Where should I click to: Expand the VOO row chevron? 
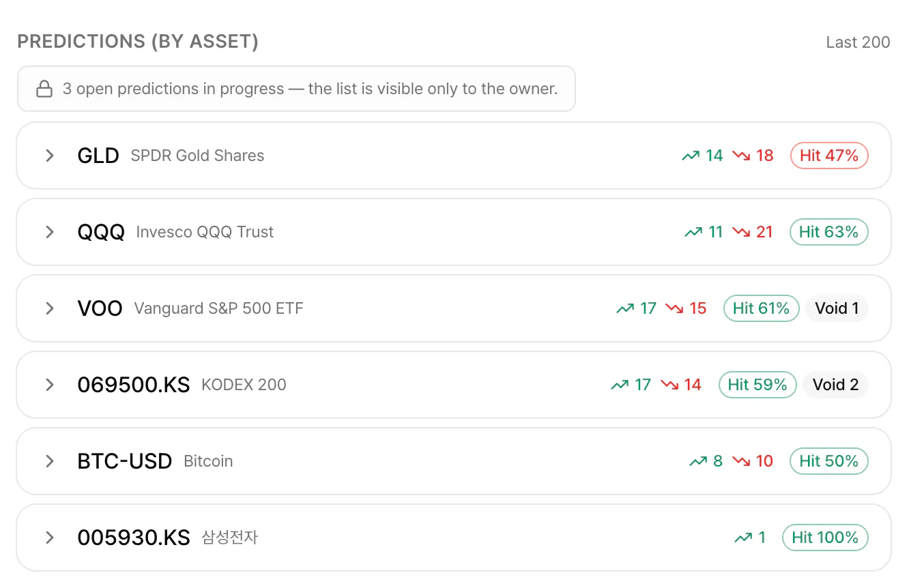click(x=49, y=308)
